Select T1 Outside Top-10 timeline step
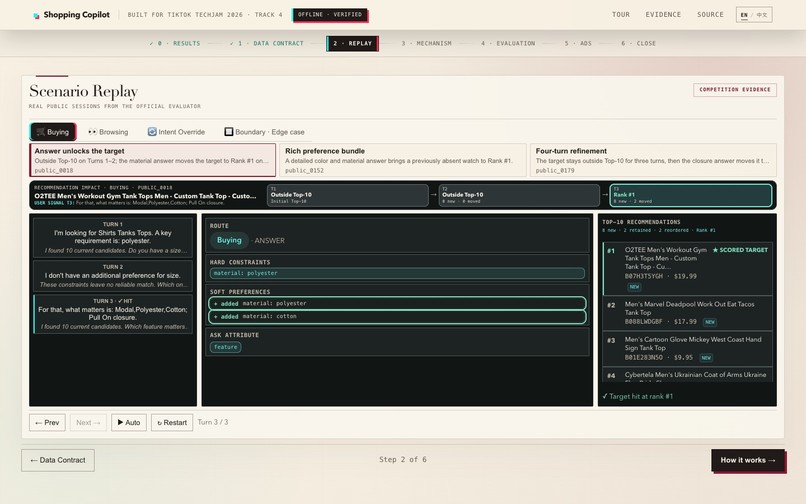Image resolution: width=806 pixels, height=504 pixels. coord(347,195)
